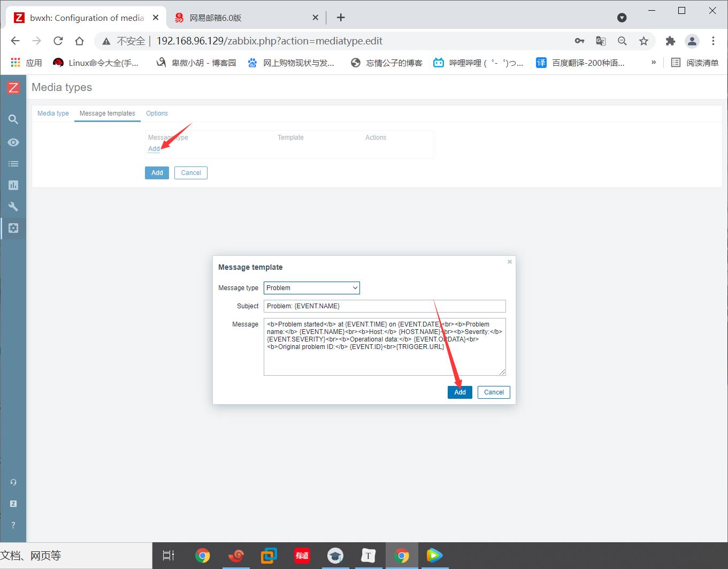The image size is (728, 569).
Task: Open the Help question mark icon
Action: [x=13, y=525]
